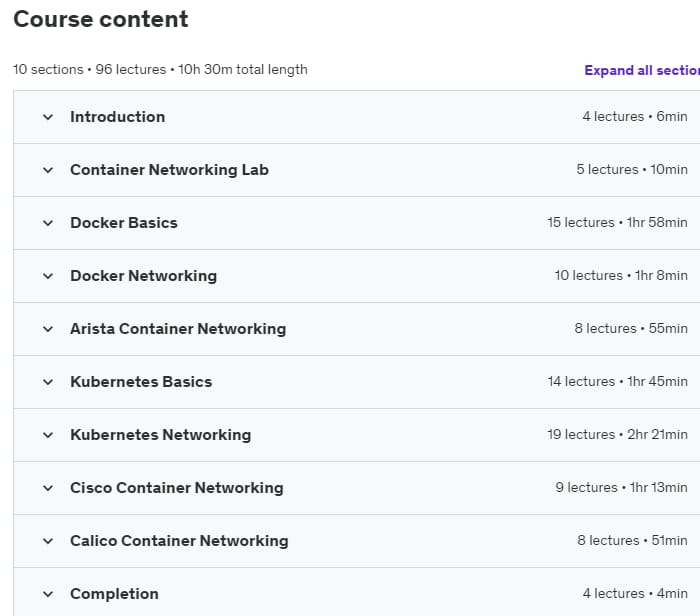
Task: Click '9 lectures • 1hr 13min' text
Action: [621, 487]
